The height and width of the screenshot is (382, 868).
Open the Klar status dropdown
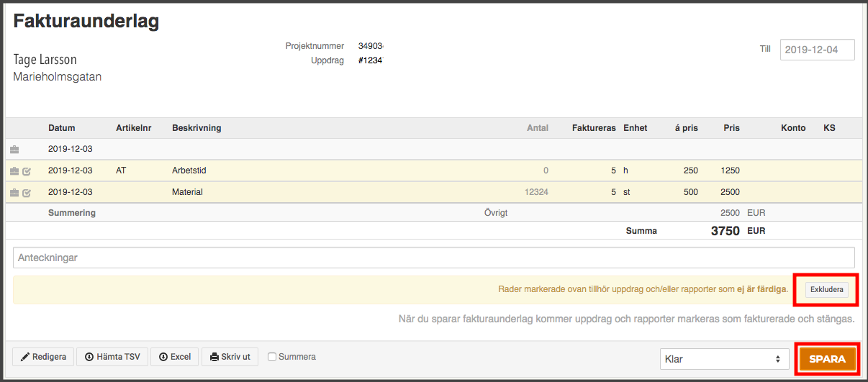(x=725, y=358)
